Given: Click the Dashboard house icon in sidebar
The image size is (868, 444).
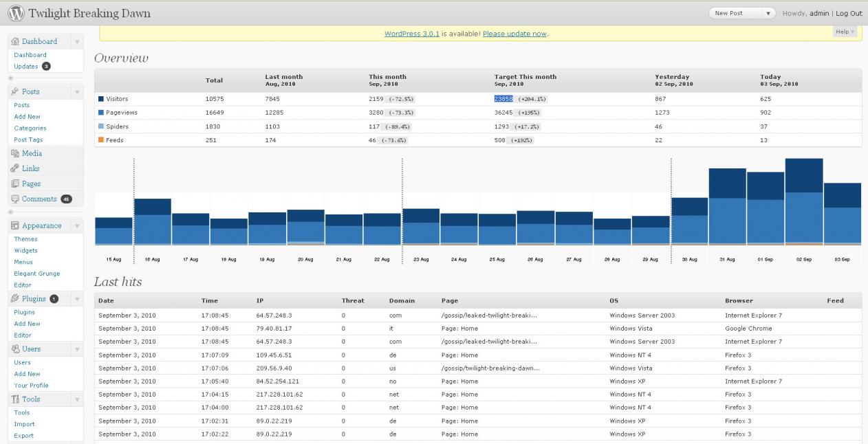Looking at the screenshot, I should [15, 41].
